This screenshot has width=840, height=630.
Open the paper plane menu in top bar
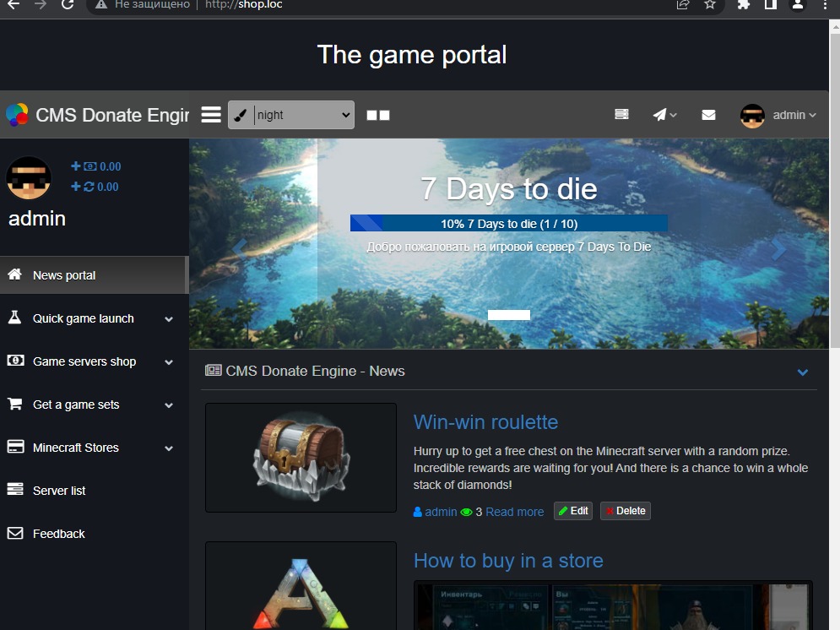(x=664, y=115)
